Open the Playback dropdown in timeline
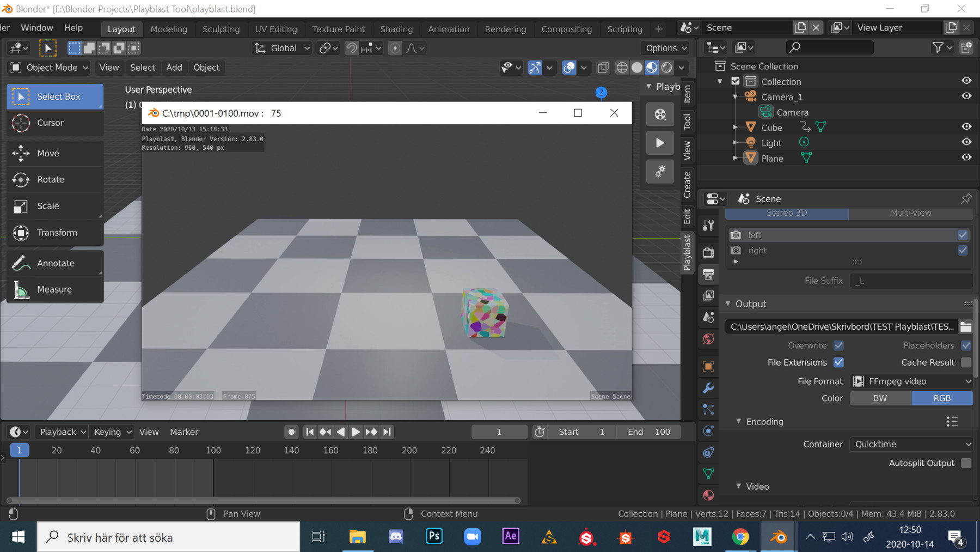The image size is (980, 552). (x=63, y=432)
